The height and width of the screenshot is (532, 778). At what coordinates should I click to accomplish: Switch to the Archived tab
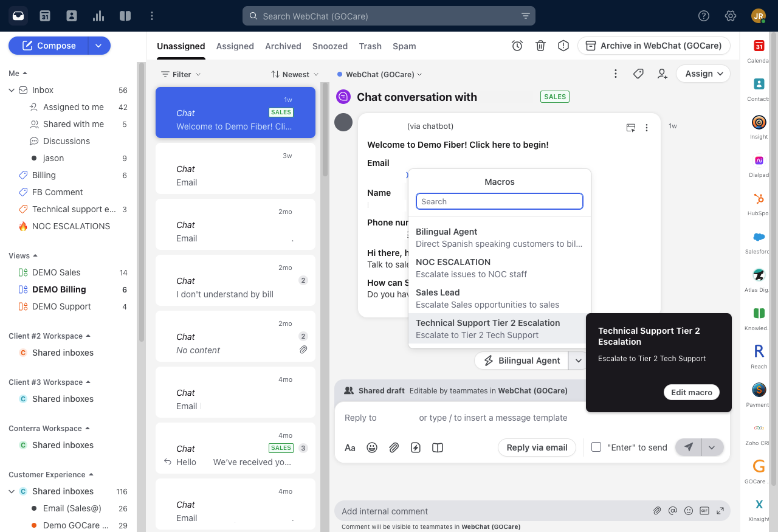click(x=283, y=46)
